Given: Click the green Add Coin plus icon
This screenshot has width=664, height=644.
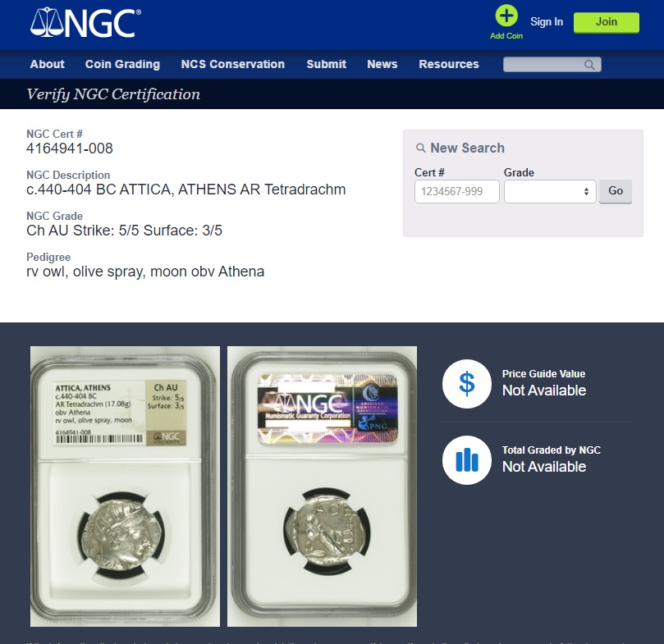Looking at the screenshot, I should tap(506, 16).
